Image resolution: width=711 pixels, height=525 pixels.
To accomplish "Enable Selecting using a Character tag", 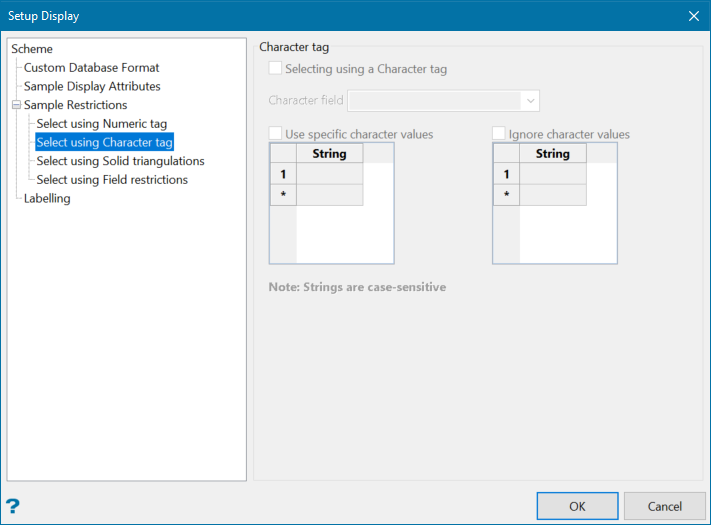I will [x=275, y=70].
